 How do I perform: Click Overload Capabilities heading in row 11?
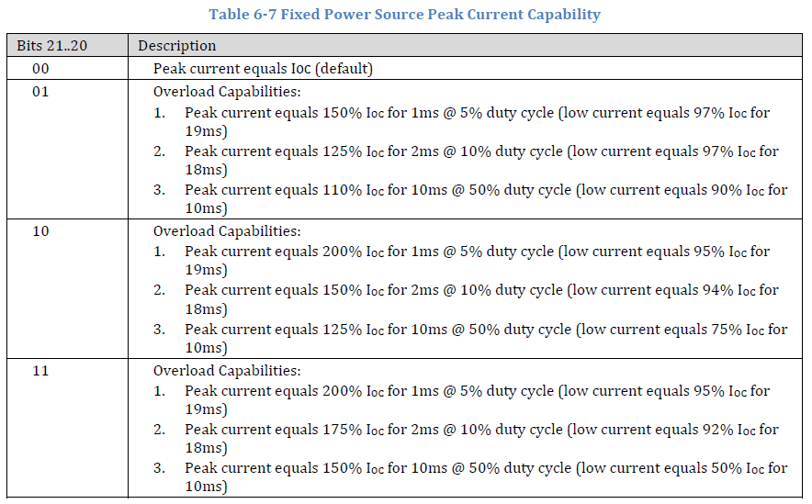(x=227, y=371)
